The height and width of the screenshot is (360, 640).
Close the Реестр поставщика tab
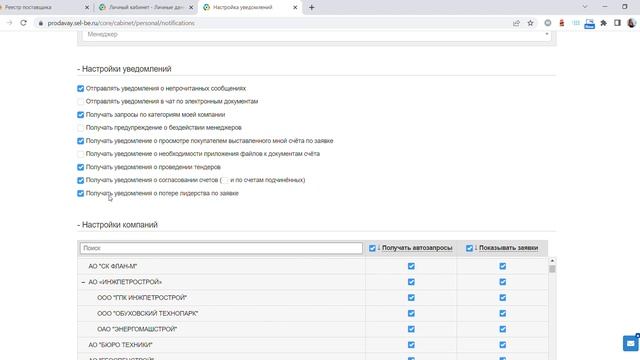point(87,7)
